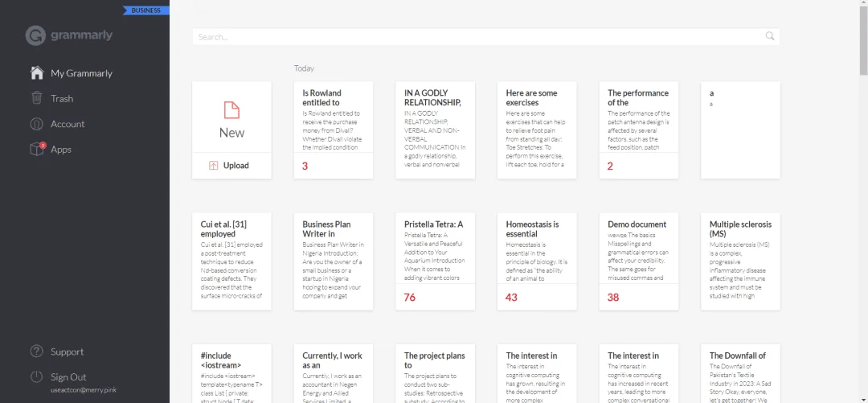Open "Here are some exercises" document
Image resolution: width=868 pixels, height=403 pixels.
[537, 130]
